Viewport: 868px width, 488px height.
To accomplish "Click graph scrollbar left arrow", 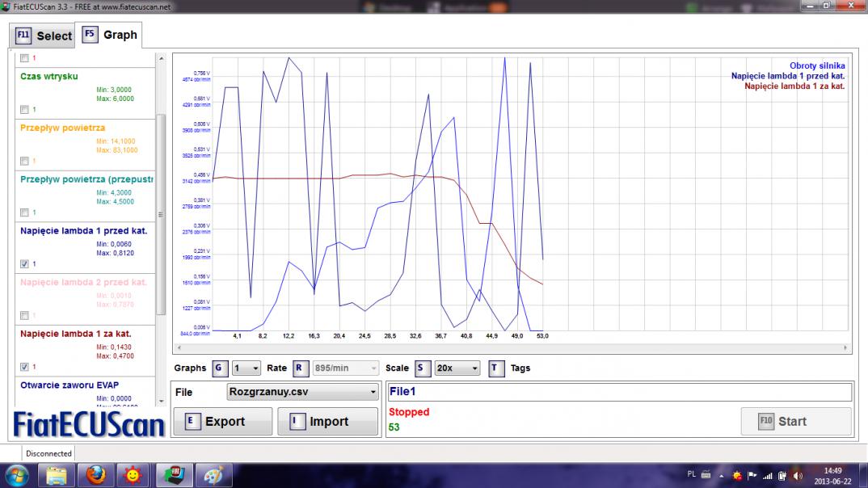I will (179, 348).
